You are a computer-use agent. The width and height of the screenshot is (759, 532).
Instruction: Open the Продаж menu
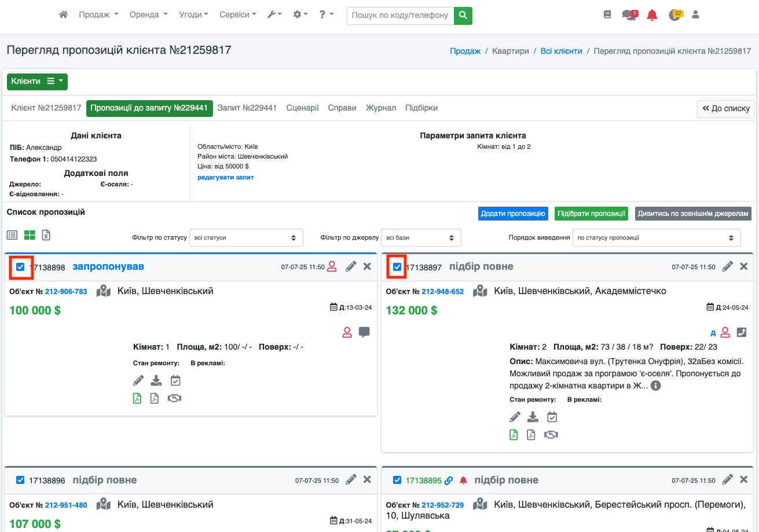[x=98, y=15]
